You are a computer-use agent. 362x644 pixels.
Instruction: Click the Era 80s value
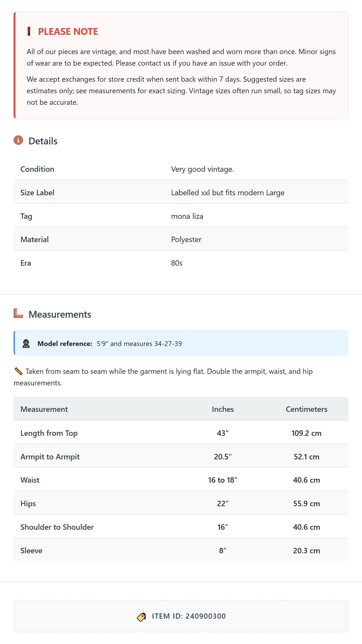(x=176, y=263)
